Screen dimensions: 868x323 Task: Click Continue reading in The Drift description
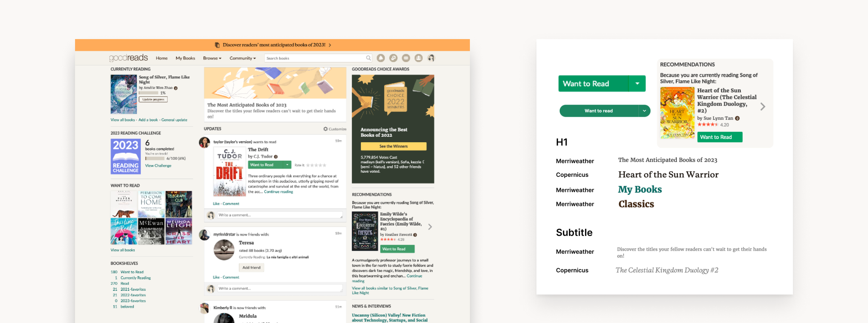click(278, 192)
